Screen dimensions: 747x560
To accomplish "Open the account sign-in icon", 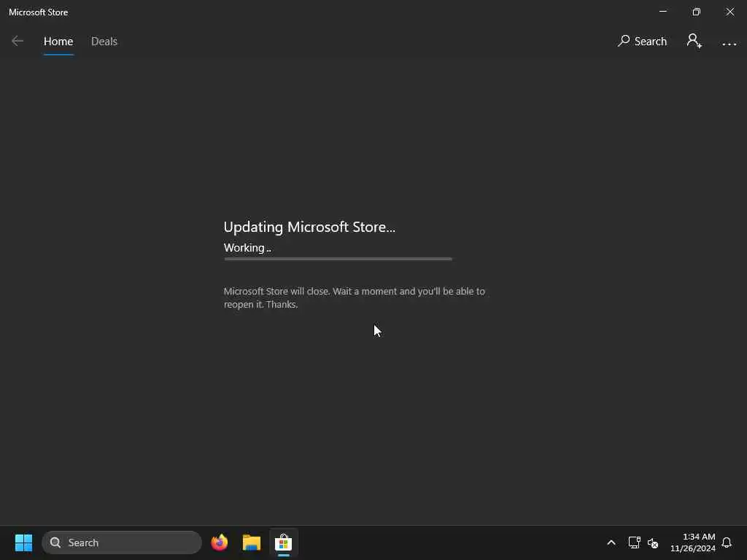I will tap(694, 41).
